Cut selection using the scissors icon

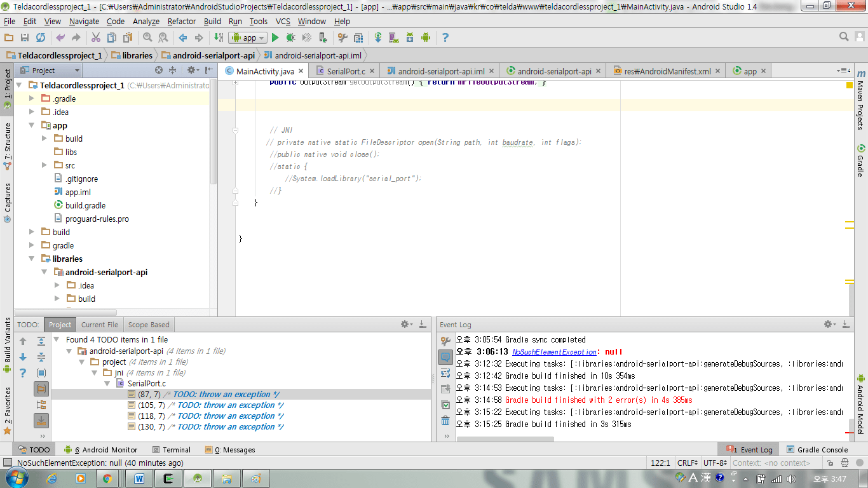click(96, 37)
